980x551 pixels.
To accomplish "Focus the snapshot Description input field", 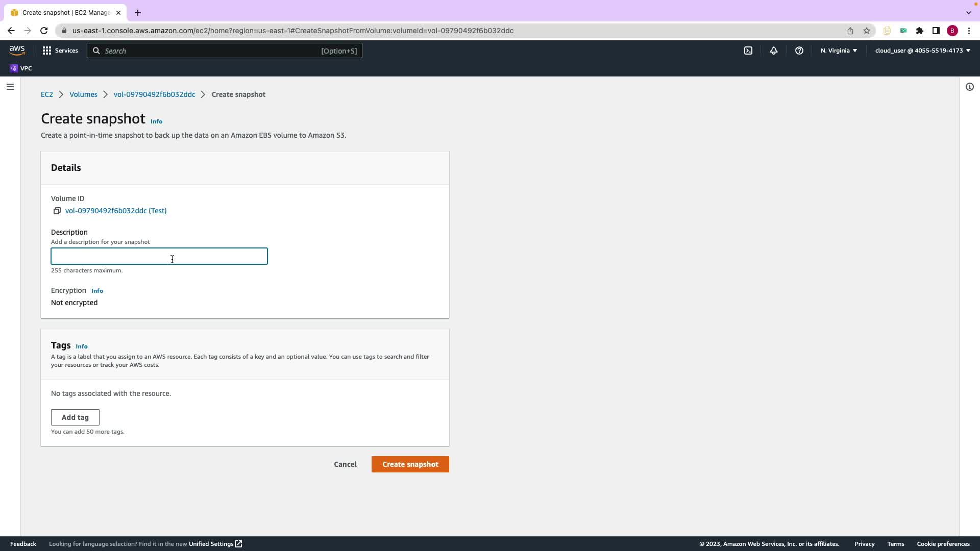I will (x=159, y=256).
